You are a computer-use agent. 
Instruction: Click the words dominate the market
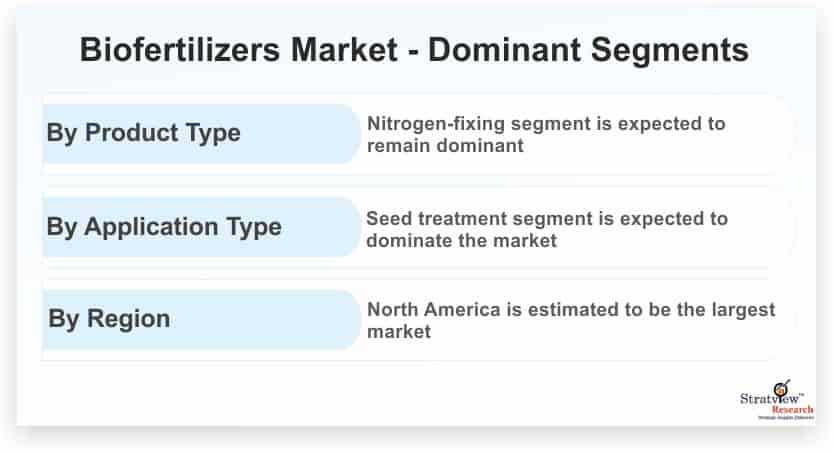(x=461, y=241)
